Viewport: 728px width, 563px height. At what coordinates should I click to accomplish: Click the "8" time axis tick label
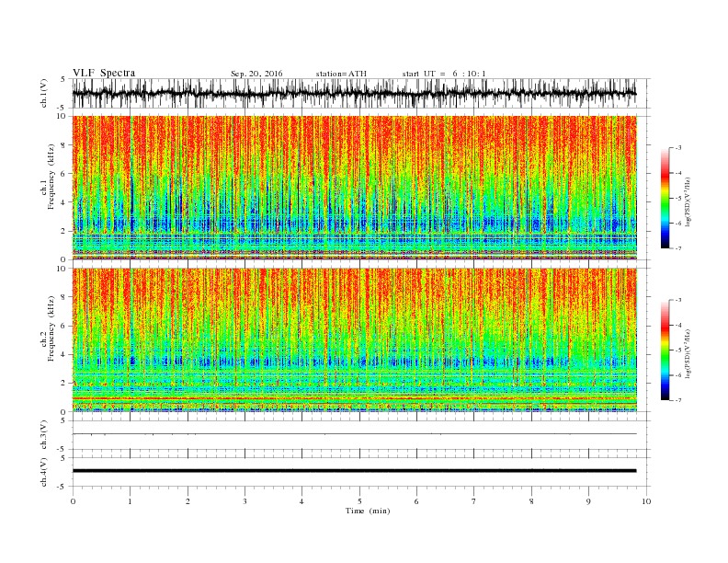tap(531, 501)
